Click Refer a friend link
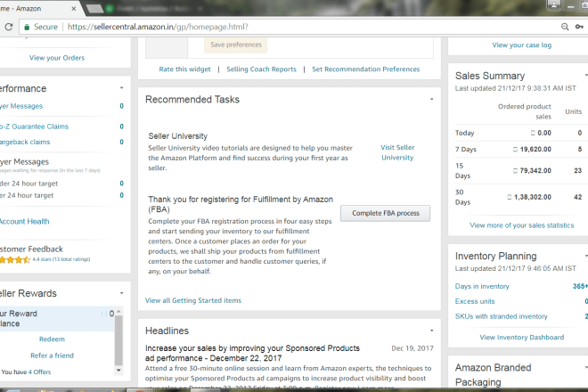The width and height of the screenshot is (588, 392). (53, 355)
